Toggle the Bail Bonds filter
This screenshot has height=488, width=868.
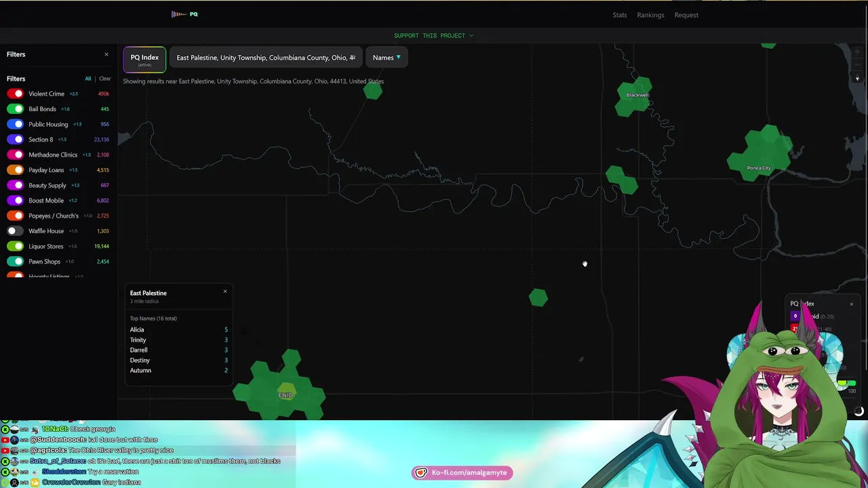pos(15,109)
